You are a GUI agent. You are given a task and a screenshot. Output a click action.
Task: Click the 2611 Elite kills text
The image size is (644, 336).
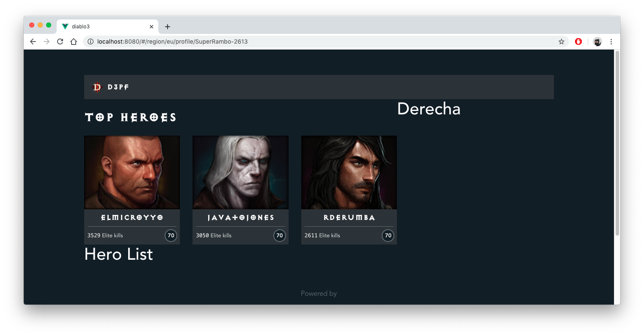[322, 236]
